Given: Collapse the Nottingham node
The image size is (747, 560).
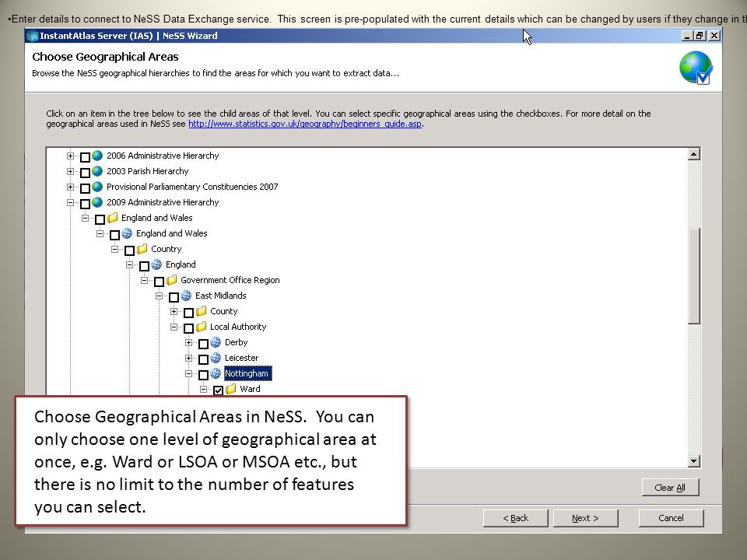Looking at the screenshot, I should (x=188, y=374).
